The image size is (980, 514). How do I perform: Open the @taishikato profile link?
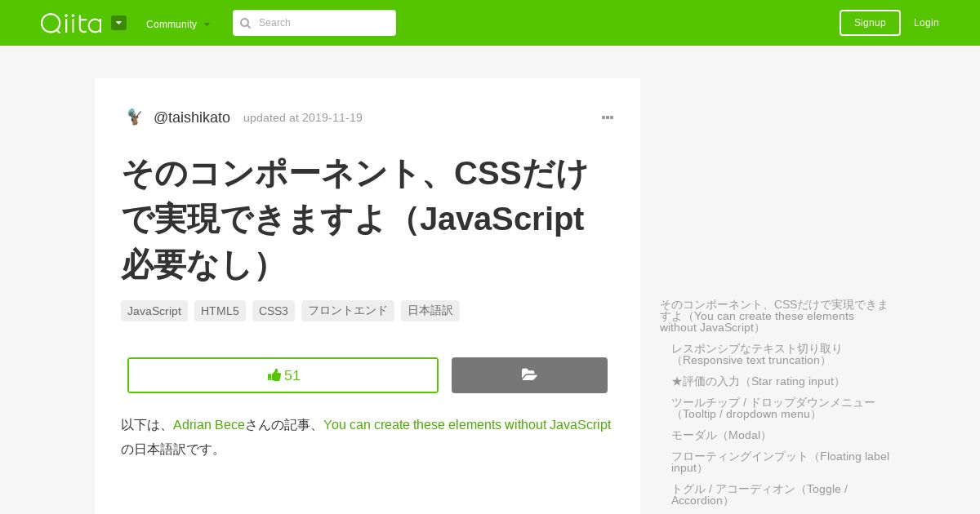192,117
